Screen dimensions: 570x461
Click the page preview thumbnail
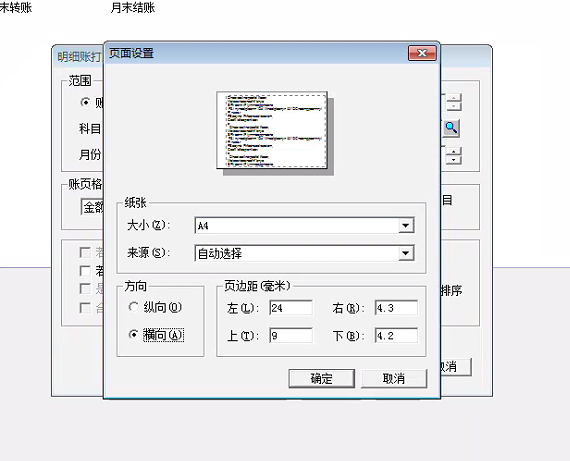[272, 130]
